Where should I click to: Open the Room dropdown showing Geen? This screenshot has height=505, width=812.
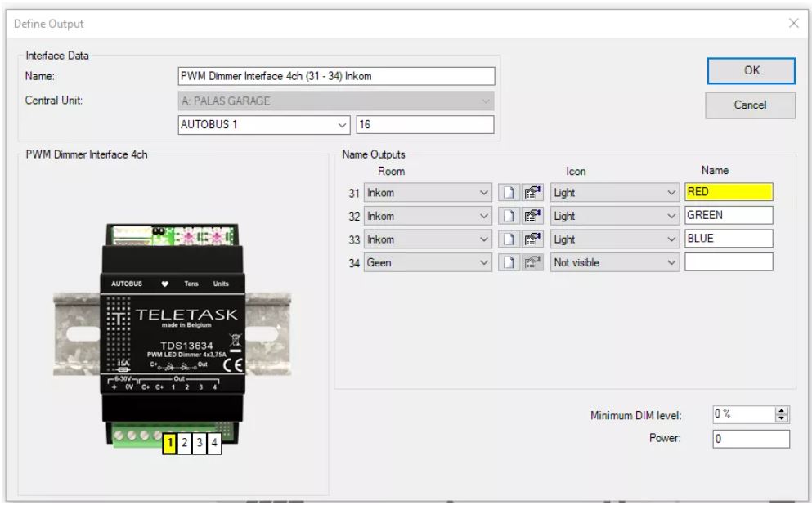click(x=482, y=263)
